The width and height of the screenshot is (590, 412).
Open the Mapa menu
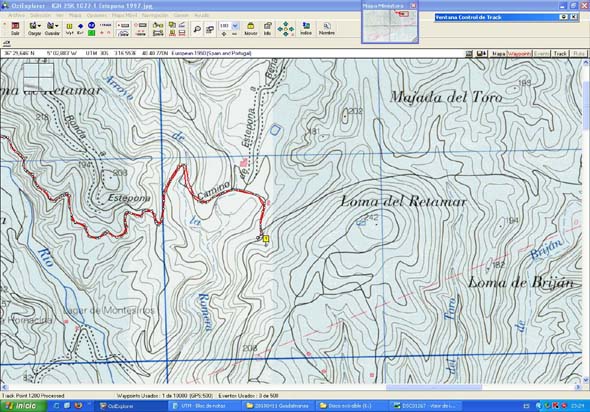(x=75, y=15)
